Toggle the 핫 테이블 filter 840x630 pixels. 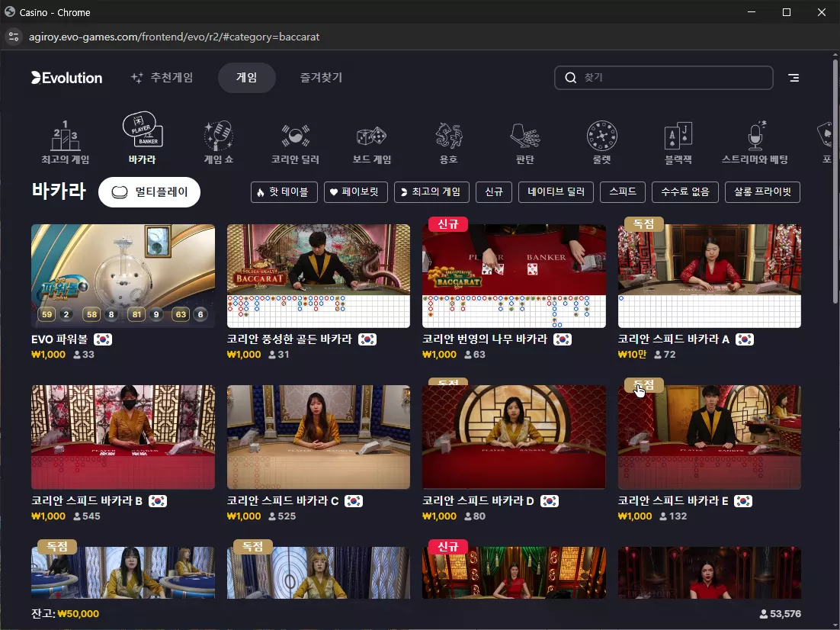tap(284, 192)
